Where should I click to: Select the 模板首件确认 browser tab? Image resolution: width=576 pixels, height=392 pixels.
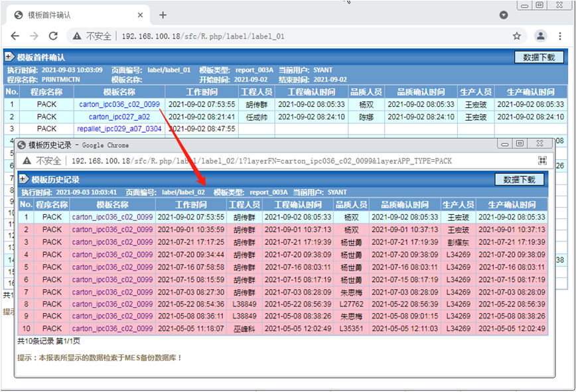point(73,15)
